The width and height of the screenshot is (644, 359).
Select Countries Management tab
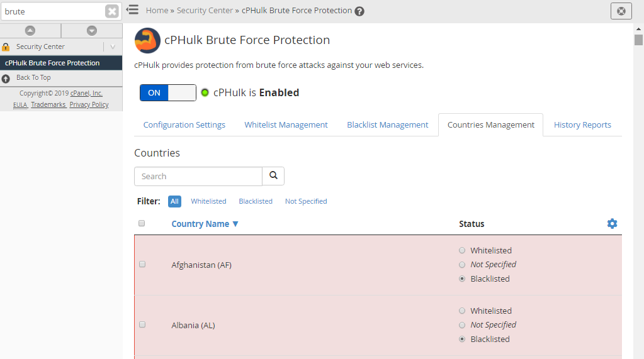491,124
